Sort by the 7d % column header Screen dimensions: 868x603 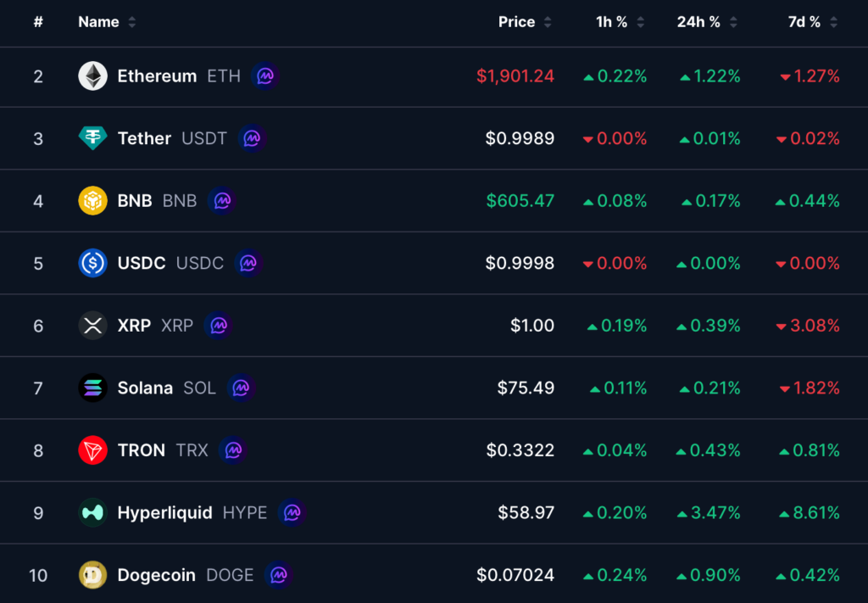tap(812, 22)
